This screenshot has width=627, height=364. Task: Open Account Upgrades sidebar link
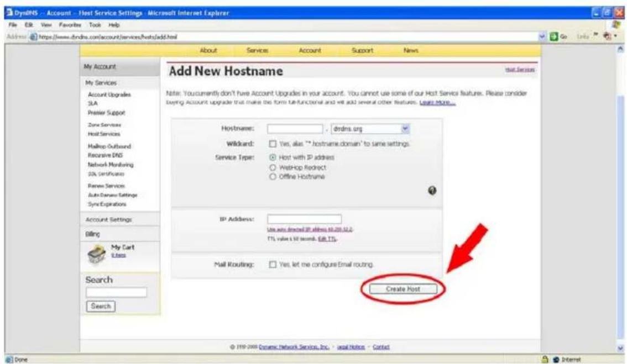click(109, 94)
